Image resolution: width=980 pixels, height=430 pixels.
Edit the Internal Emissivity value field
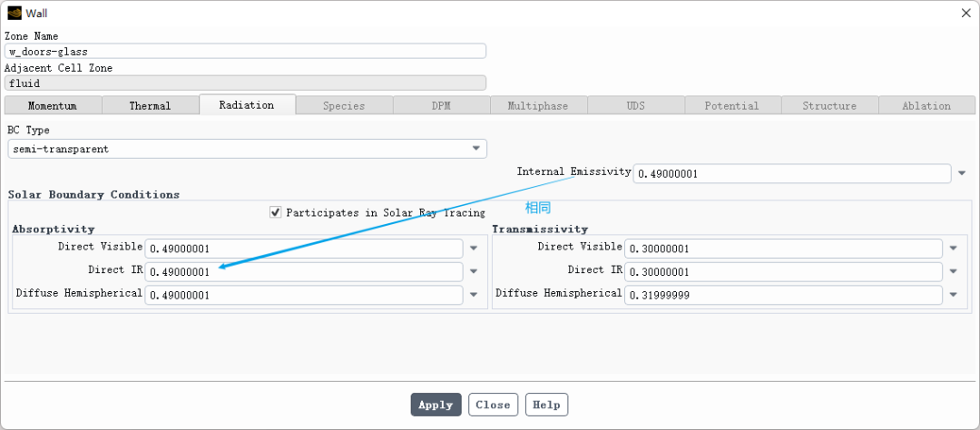point(792,174)
